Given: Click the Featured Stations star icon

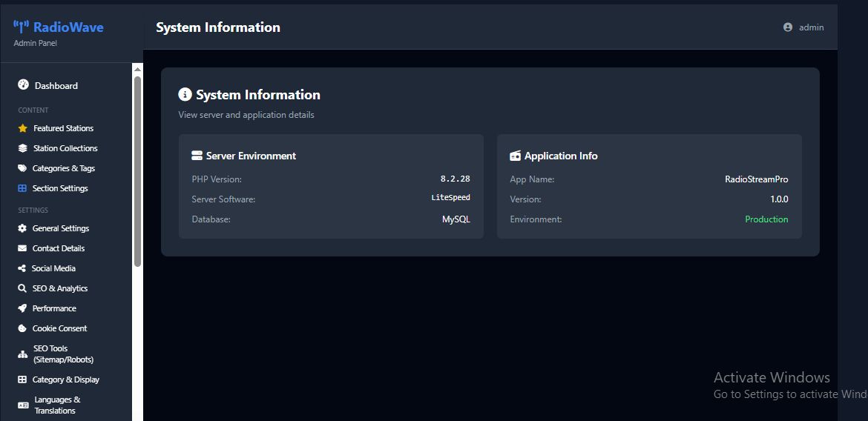Looking at the screenshot, I should 22,128.
